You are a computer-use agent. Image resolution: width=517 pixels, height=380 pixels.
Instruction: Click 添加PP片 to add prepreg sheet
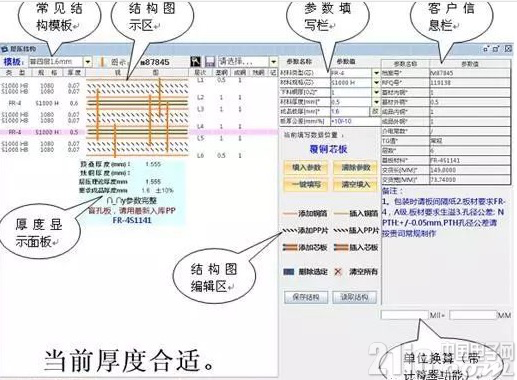(x=305, y=230)
